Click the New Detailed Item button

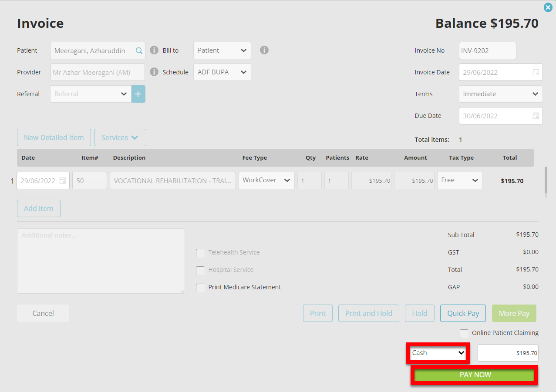pos(54,137)
